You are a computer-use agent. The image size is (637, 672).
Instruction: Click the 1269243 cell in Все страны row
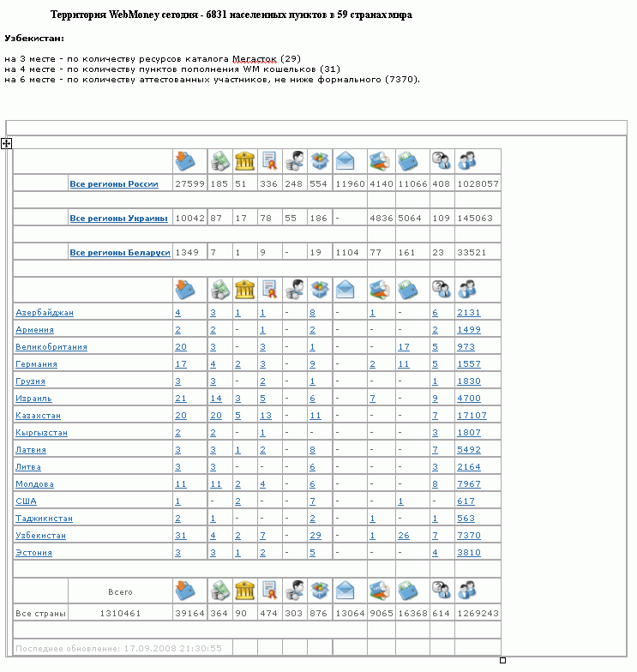[478, 614]
